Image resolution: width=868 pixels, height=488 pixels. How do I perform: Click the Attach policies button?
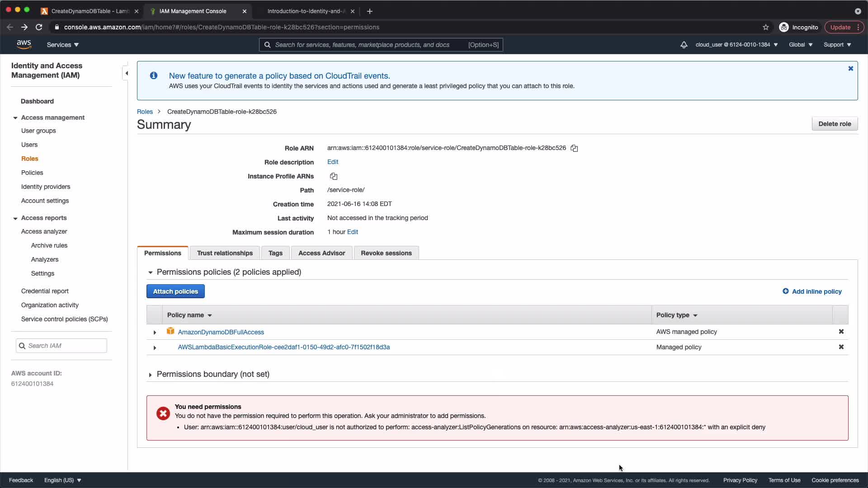[175, 291]
